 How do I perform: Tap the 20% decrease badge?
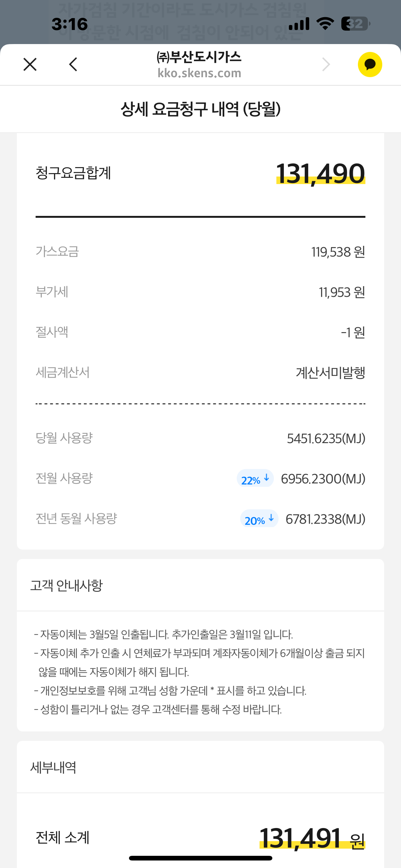259,519
